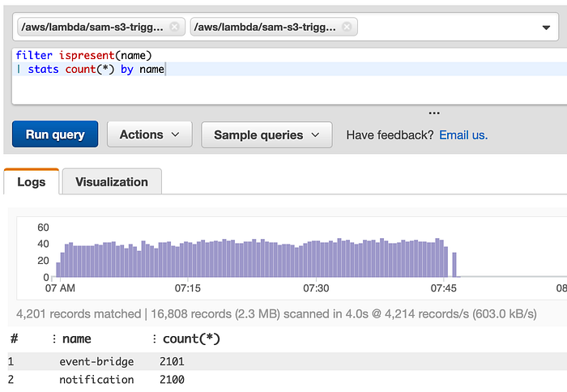Open the count(*) column options menu
Viewport: 567px width, 392px height.
155,339
